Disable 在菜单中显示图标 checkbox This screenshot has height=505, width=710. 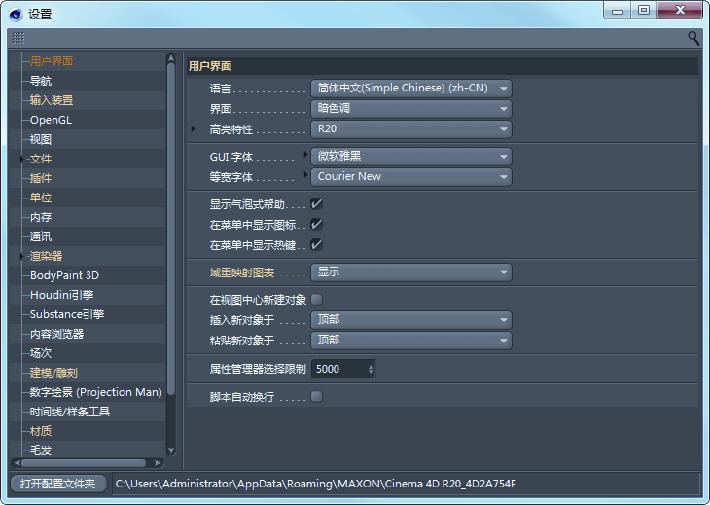(316, 224)
